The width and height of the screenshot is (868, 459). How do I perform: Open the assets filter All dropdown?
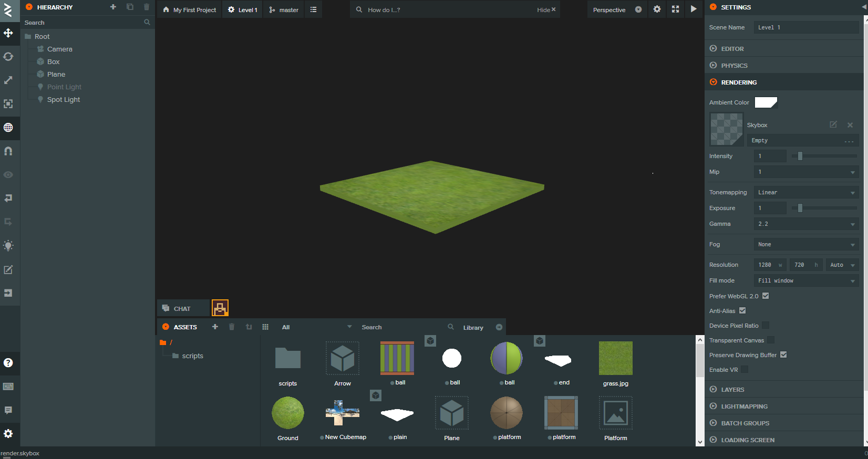tap(316, 327)
